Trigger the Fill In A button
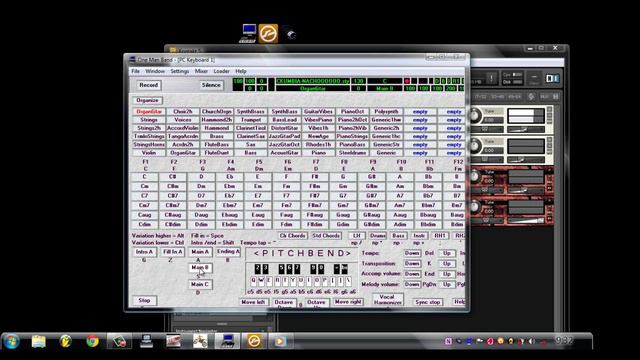This screenshot has height=360, width=640. [173, 252]
